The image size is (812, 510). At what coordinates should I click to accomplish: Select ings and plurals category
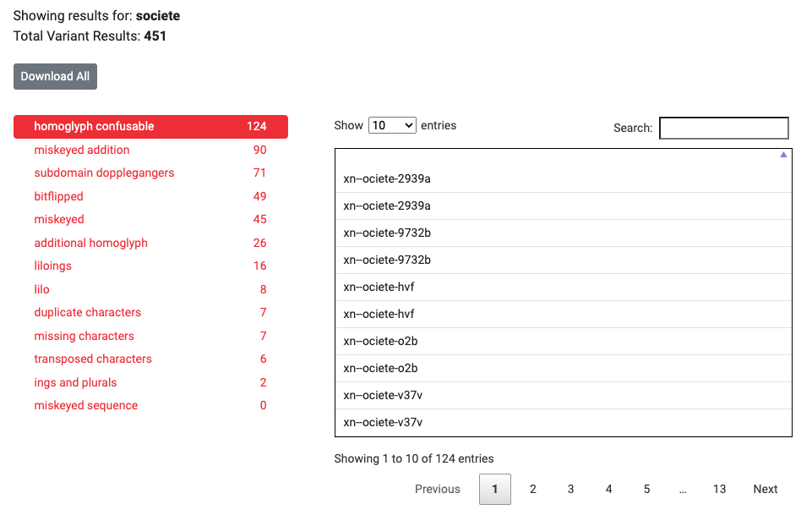(x=75, y=382)
